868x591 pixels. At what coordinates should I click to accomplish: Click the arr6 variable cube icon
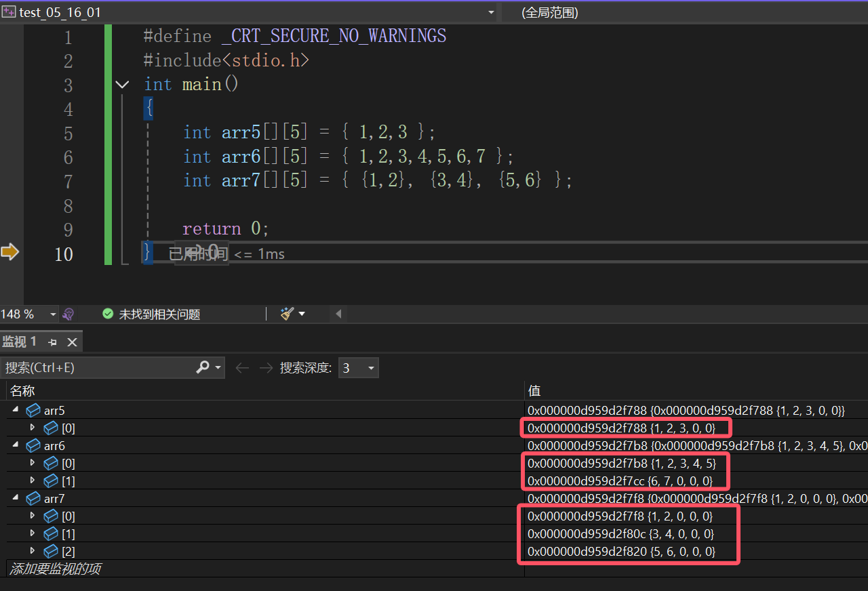tap(33, 445)
